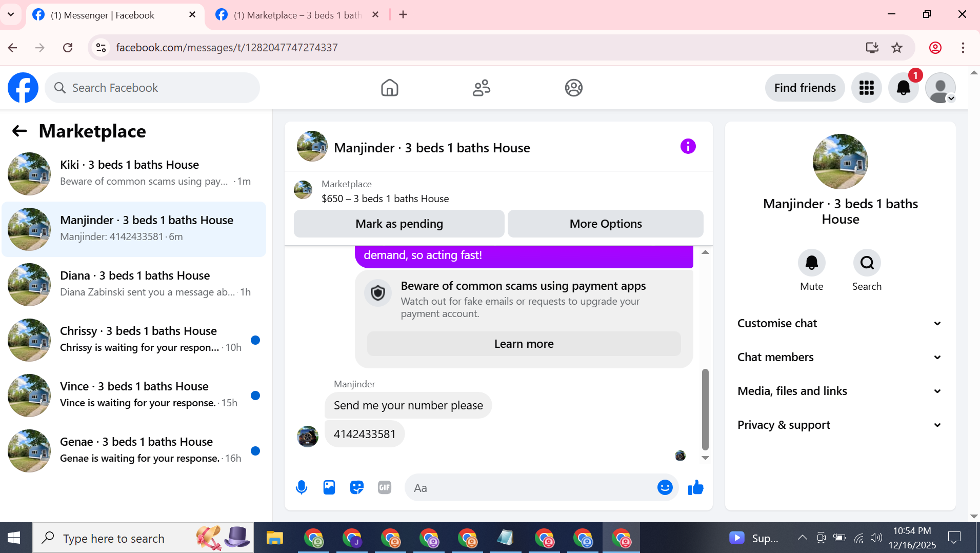Close the Marketplace browser tab
The width and height of the screenshot is (980, 553).
375,15
